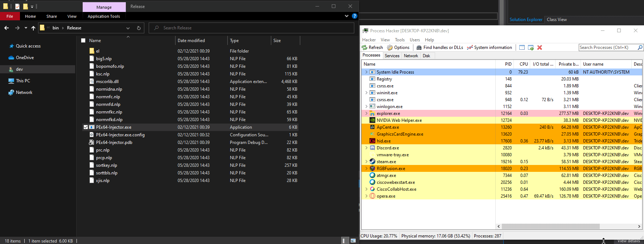Viewport: 644px width, 244px height.
Task: Expand the explorer.exe process tree
Action: [366, 113]
